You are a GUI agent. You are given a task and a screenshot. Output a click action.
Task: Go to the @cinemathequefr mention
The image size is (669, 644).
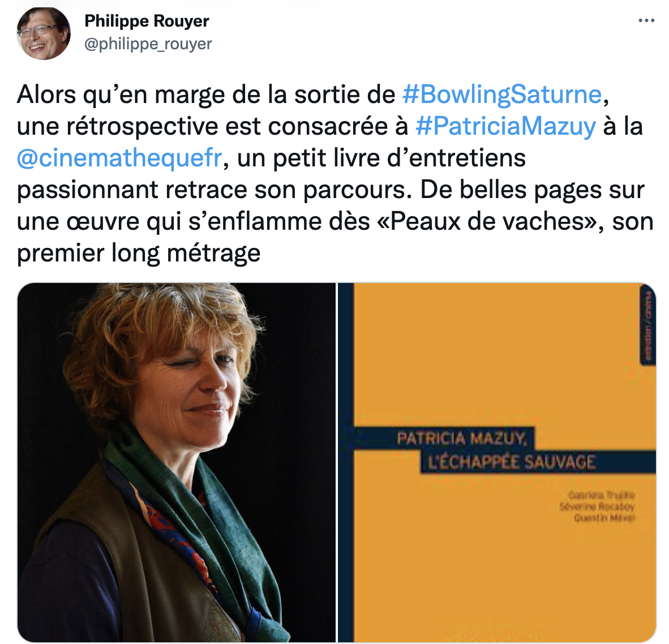pyautogui.click(x=119, y=158)
